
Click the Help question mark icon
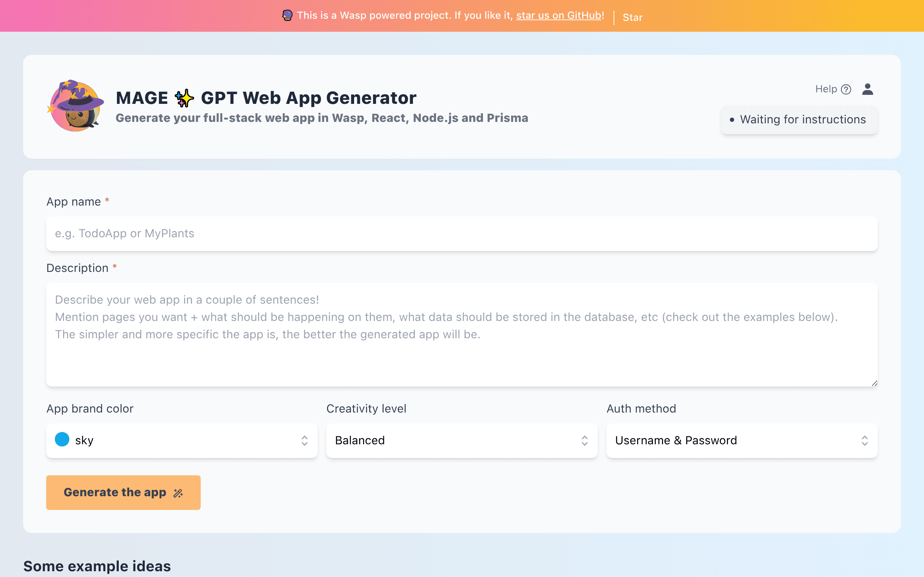846,89
